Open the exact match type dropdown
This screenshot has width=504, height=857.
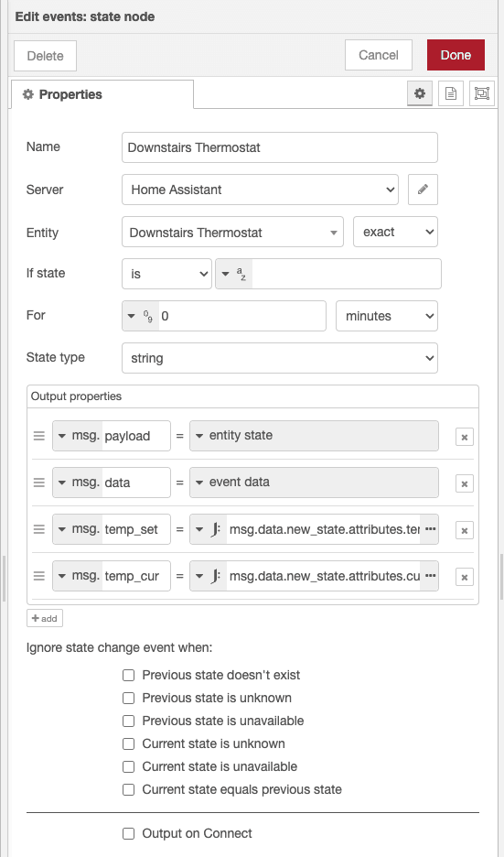point(395,232)
